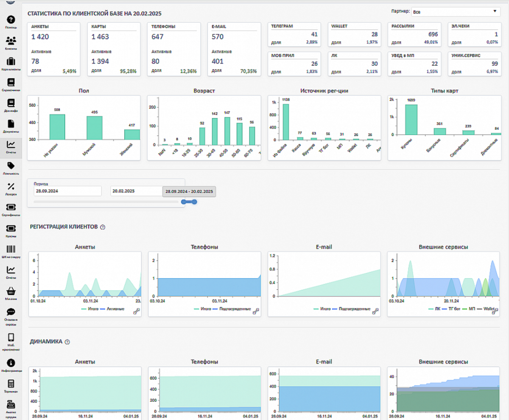This screenshot has height=420, width=509.
Task: Open the Помощь help section in sidebar
Action: 11,20
